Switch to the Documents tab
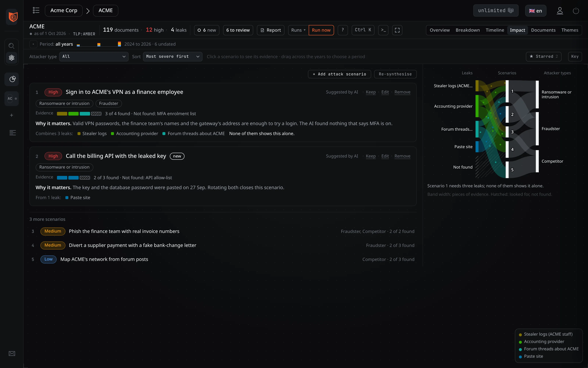 click(x=543, y=30)
